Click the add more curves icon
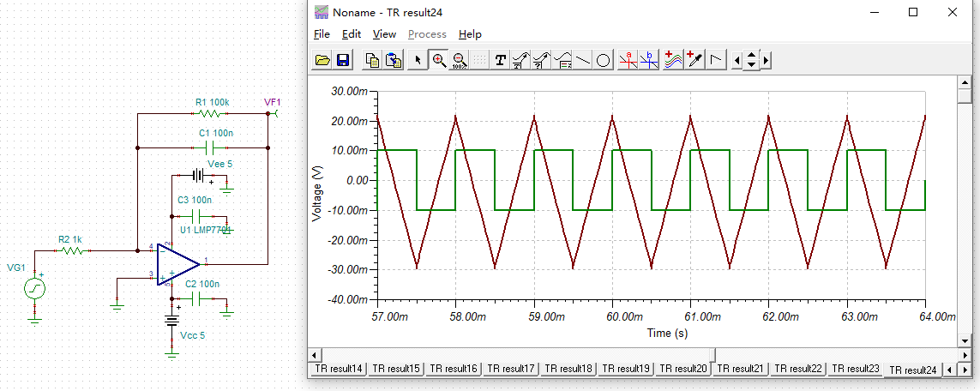This screenshot has width=980, height=391. tap(673, 60)
